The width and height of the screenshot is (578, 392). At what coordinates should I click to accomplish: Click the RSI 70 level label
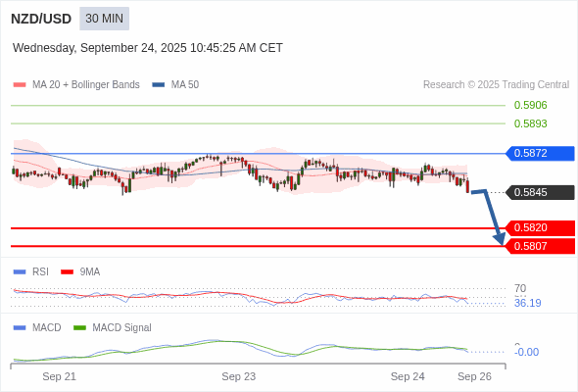click(520, 288)
